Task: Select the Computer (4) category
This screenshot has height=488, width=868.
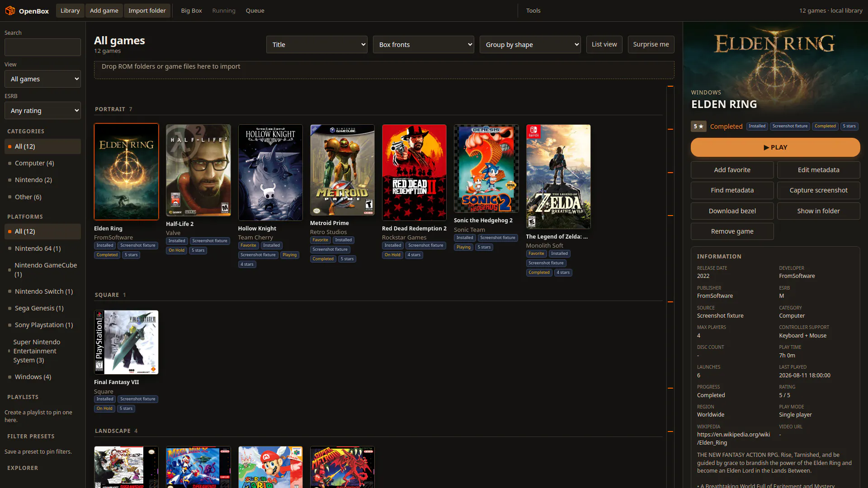Action: (x=42, y=163)
